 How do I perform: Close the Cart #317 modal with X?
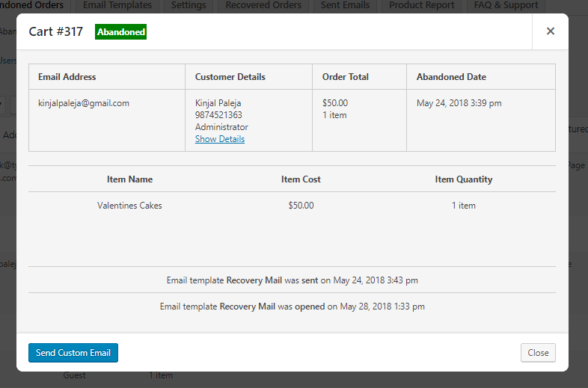(x=550, y=31)
